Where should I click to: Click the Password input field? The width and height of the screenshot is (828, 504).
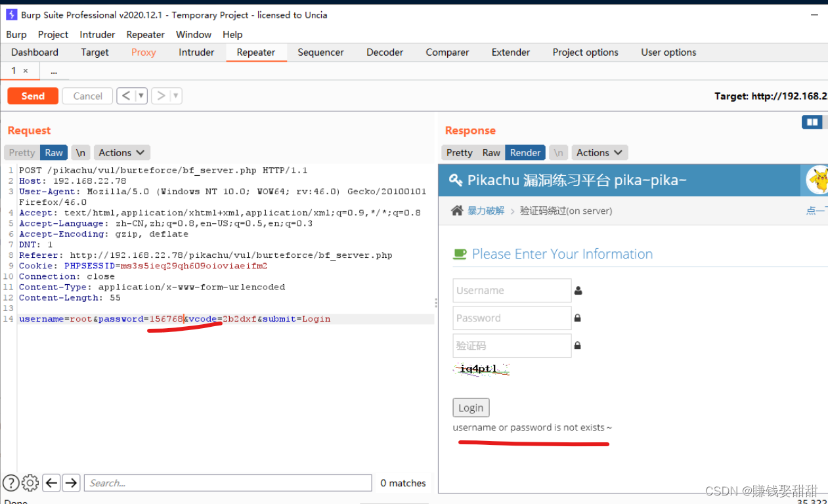click(x=512, y=318)
